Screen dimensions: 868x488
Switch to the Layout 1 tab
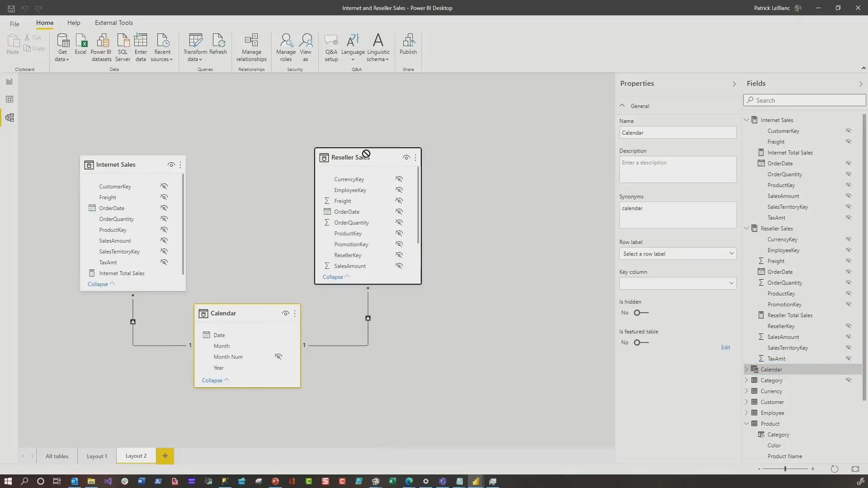coord(96,456)
